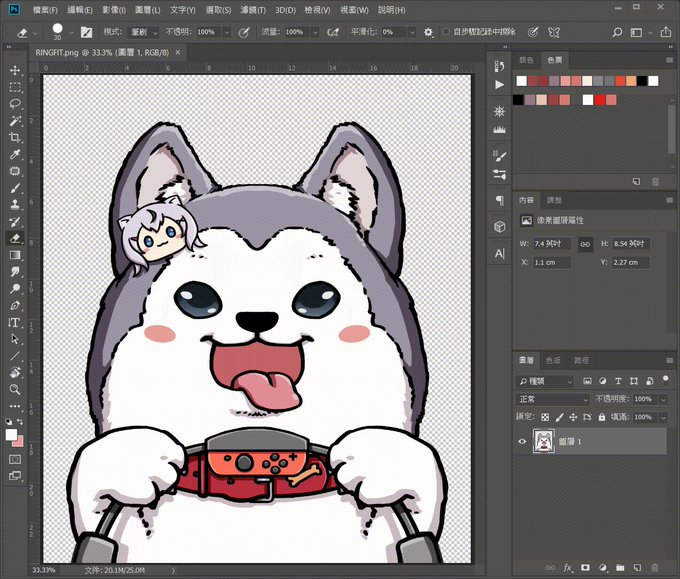Select the Path Selection tool
680x579 pixels.
point(15,339)
